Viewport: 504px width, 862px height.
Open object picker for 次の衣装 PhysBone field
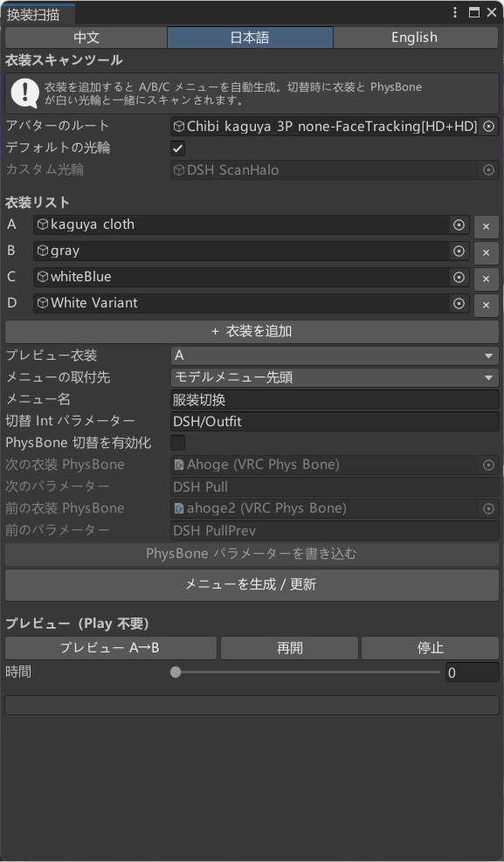click(x=488, y=465)
